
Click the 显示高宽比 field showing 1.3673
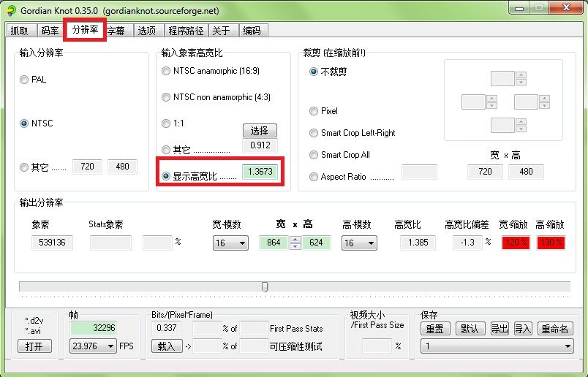point(260,172)
